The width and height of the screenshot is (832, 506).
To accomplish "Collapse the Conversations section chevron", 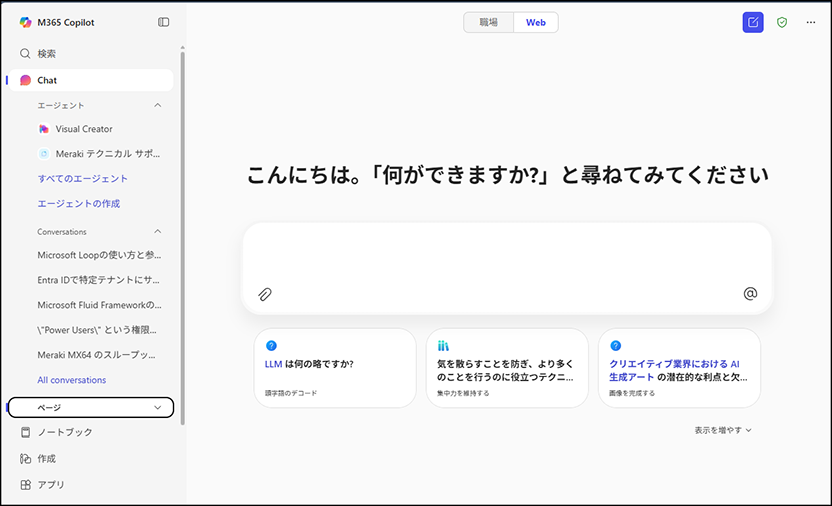I will pyautogui.click(x=158, y=231).
